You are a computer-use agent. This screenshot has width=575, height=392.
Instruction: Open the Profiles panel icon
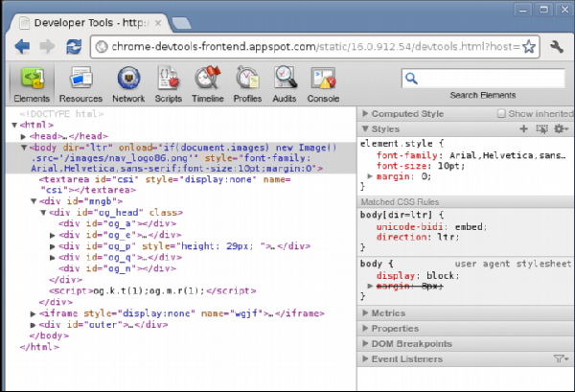pyautogui.click(x=247, y=84)
